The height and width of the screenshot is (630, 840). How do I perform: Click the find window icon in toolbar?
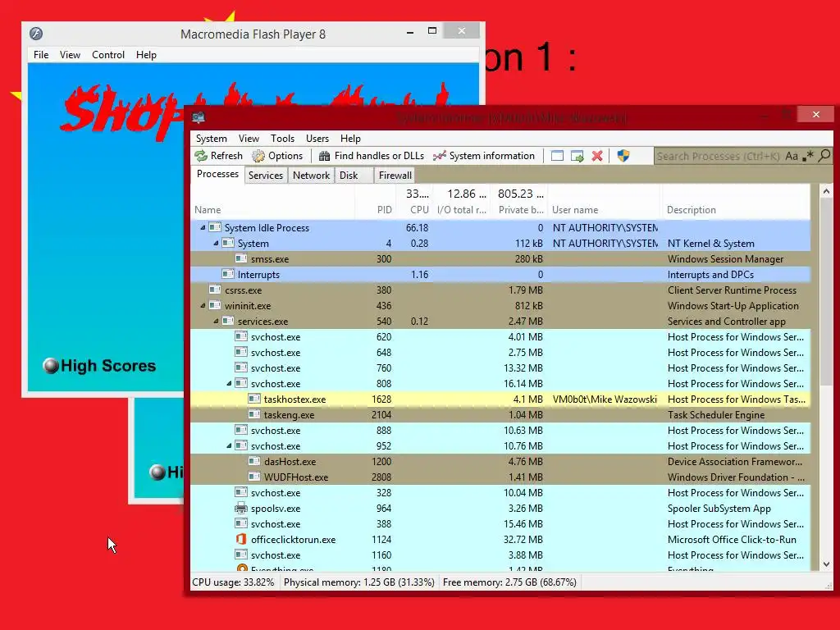[557, 156]
